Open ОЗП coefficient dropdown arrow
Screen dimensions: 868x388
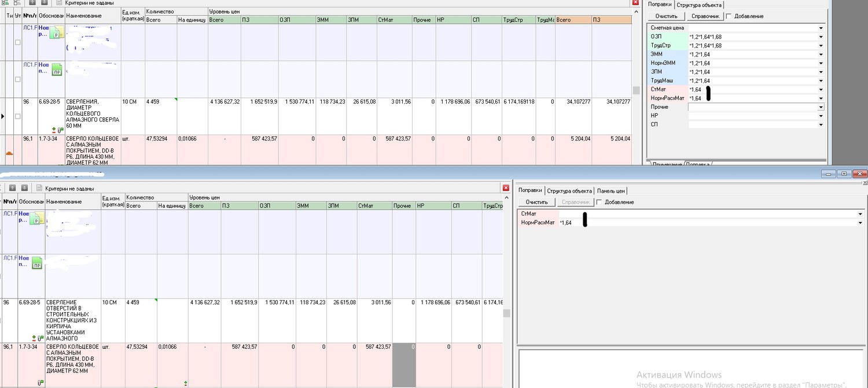pyautogui.click(x=821, y=36)
